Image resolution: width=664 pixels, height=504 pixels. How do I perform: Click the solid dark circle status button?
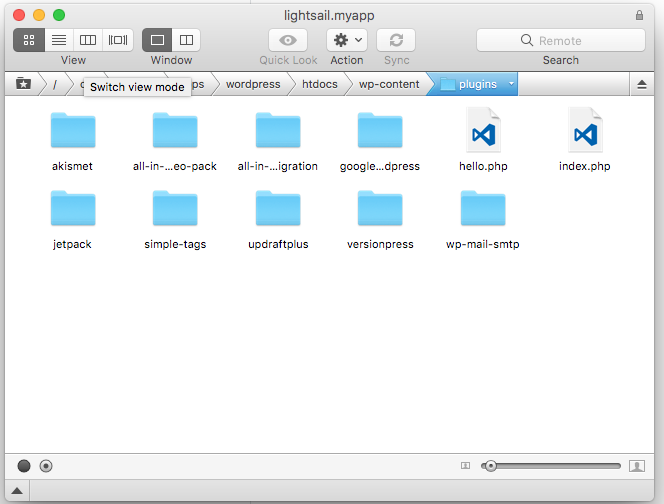point(24,466)
